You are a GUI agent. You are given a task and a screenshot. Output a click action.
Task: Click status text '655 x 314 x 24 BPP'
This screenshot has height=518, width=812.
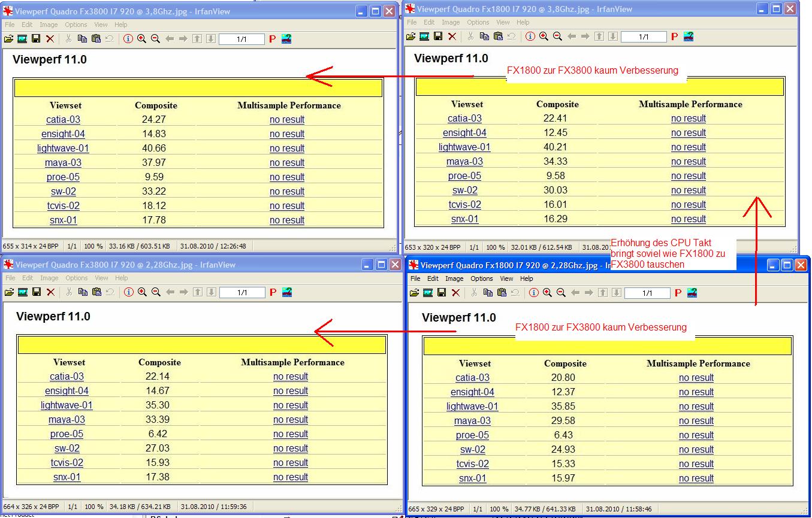(x=30, y=246)
